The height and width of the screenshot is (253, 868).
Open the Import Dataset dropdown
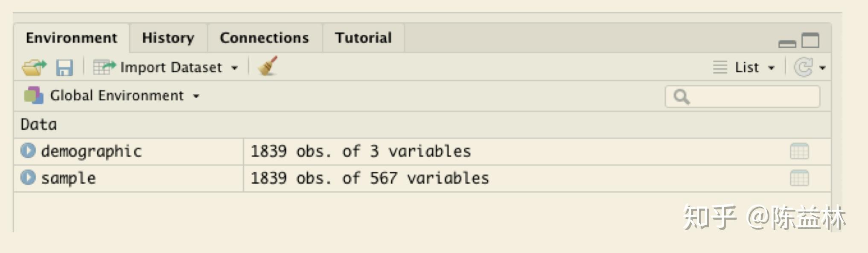coord(166,68)
